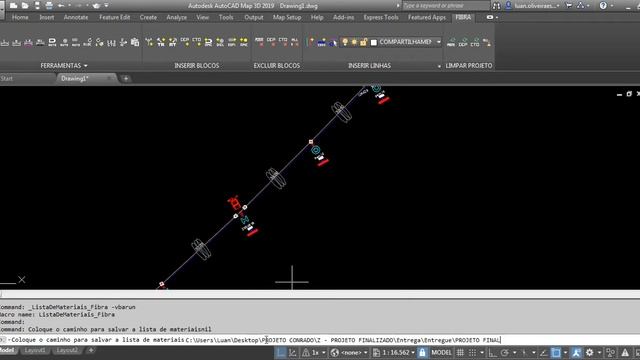
Task: Click the TR insert block icon
Action: click(161, 42)
